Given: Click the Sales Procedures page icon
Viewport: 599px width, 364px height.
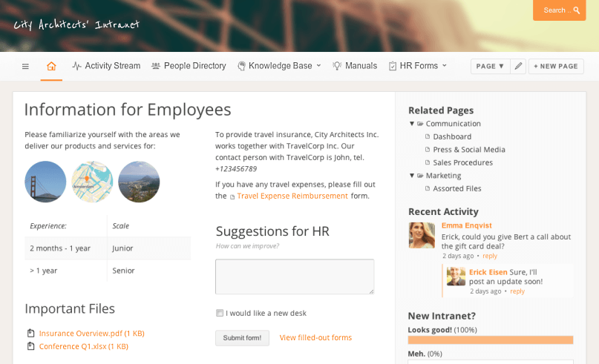Looking at the screenshot, I should tap(428, 162).
